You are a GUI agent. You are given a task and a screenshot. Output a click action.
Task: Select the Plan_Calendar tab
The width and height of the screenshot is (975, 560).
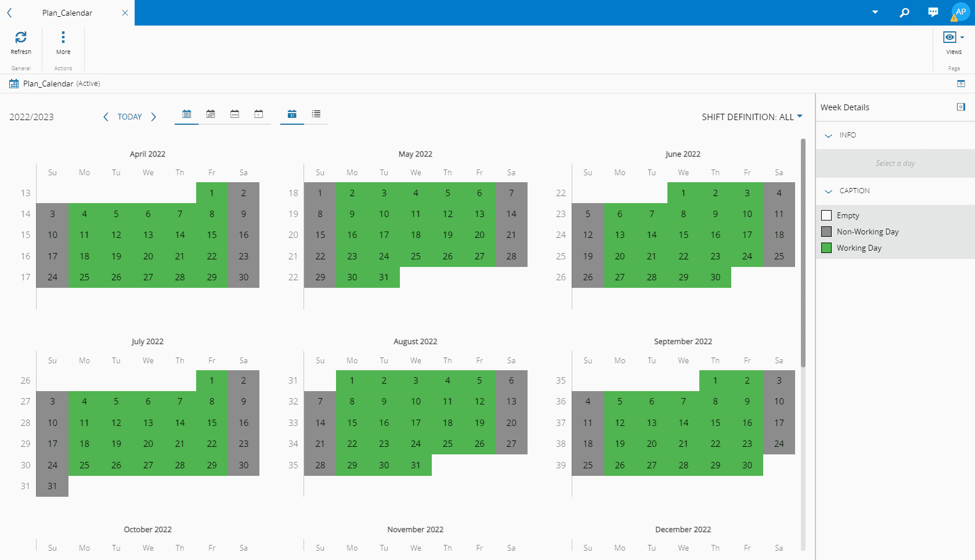[x=67, y=13]
